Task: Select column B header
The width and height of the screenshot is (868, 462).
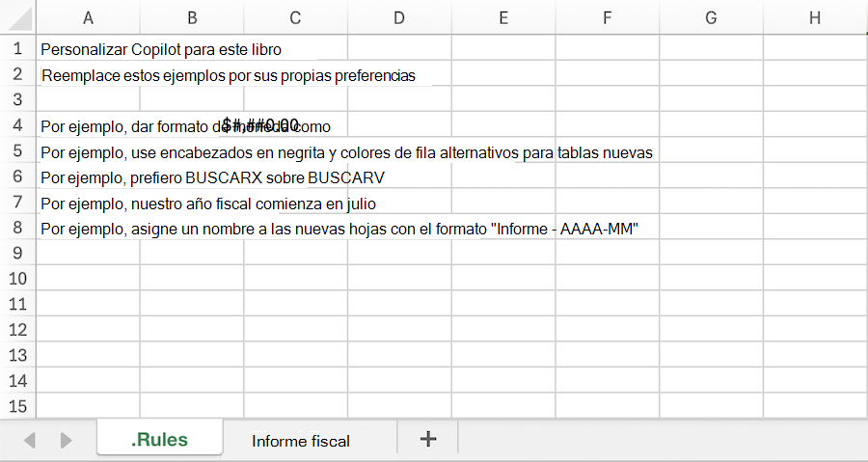Action: (x=192, y=17)
